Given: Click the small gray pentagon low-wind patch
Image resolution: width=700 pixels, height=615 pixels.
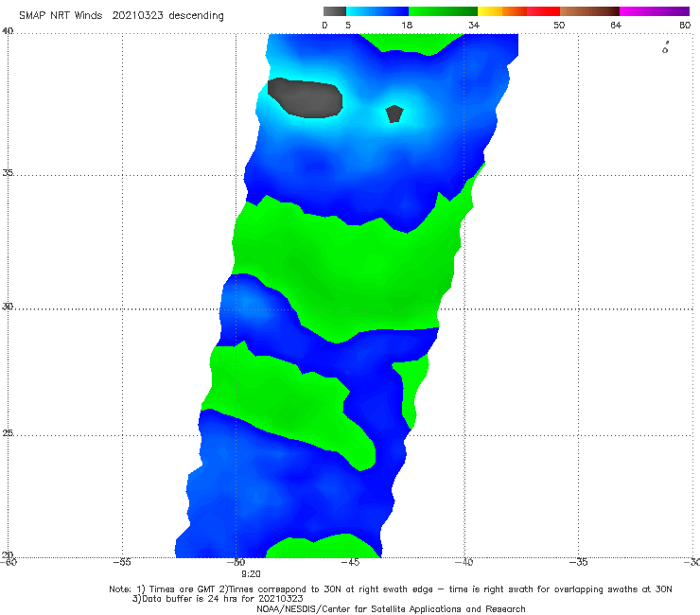Looking at the screenshot, I should pyautogui.click(x=394, y=114).
